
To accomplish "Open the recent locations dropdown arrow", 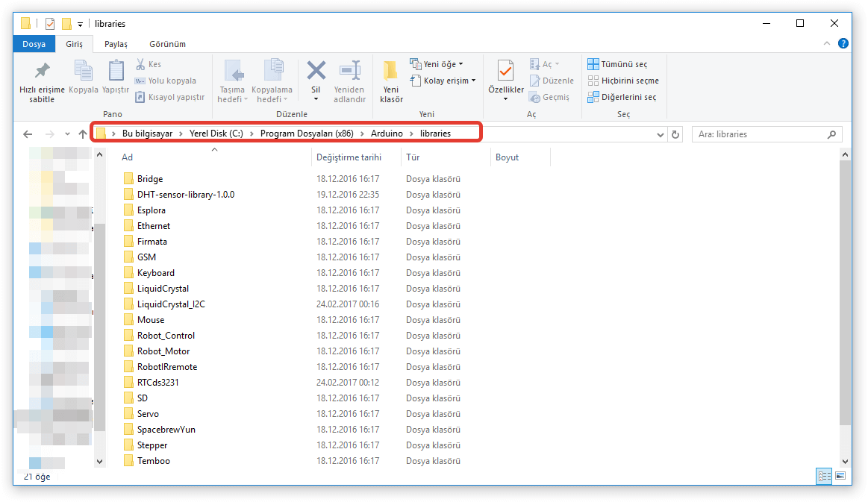I will click(67, 134).
